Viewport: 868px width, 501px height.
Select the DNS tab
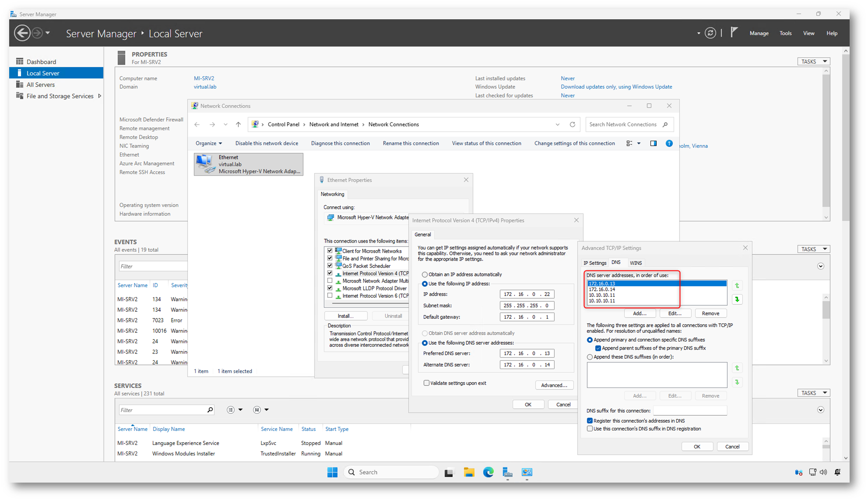click(x=616, y=262)
